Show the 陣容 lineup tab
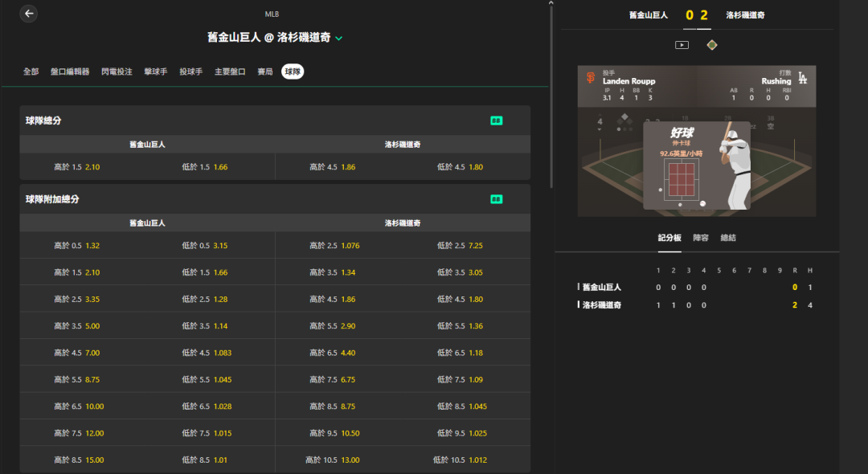Screen dimensions: 868x474 click(701, 238)
